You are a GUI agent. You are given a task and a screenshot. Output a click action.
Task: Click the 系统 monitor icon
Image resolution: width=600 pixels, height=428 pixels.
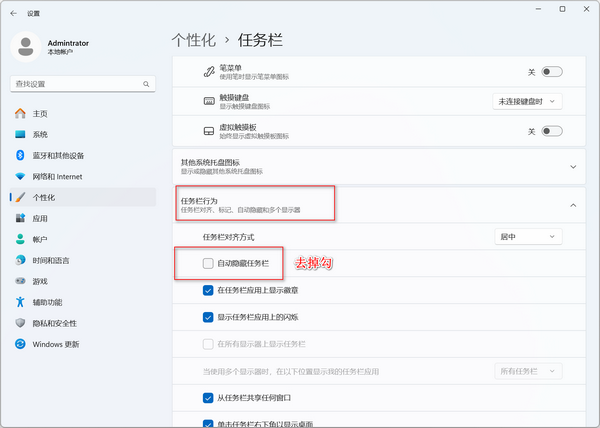tap(20, 134)
